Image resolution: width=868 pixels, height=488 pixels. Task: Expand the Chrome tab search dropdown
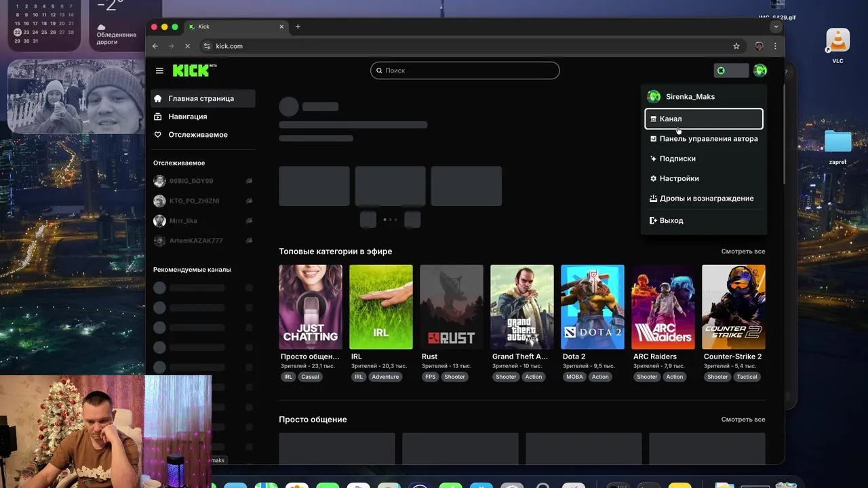(x=776, y=27)
